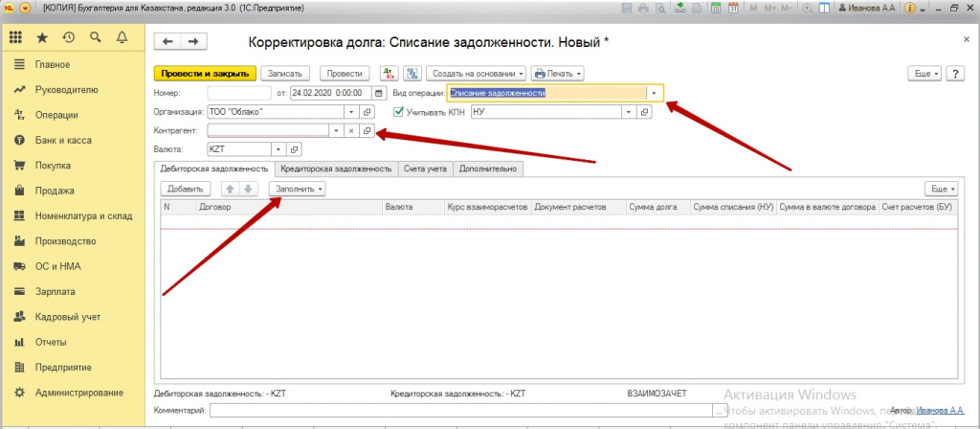Get link icon in title bar
980x429 pixels.
(x=680, y=8)
